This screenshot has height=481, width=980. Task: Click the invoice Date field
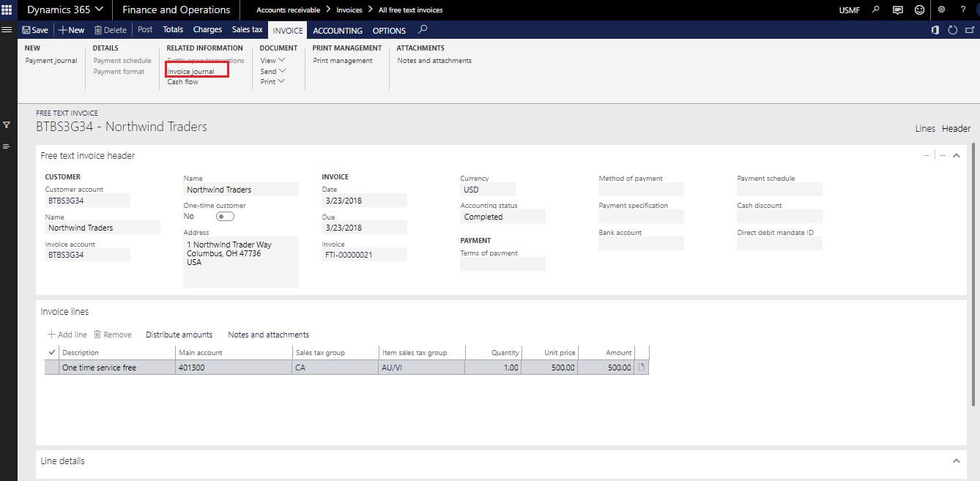(365, 201)
